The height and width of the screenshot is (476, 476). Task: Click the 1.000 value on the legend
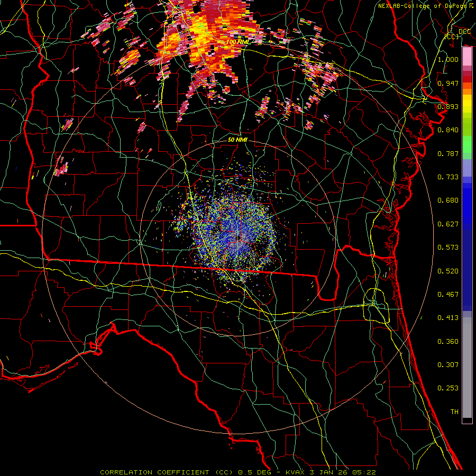[448, 59]
